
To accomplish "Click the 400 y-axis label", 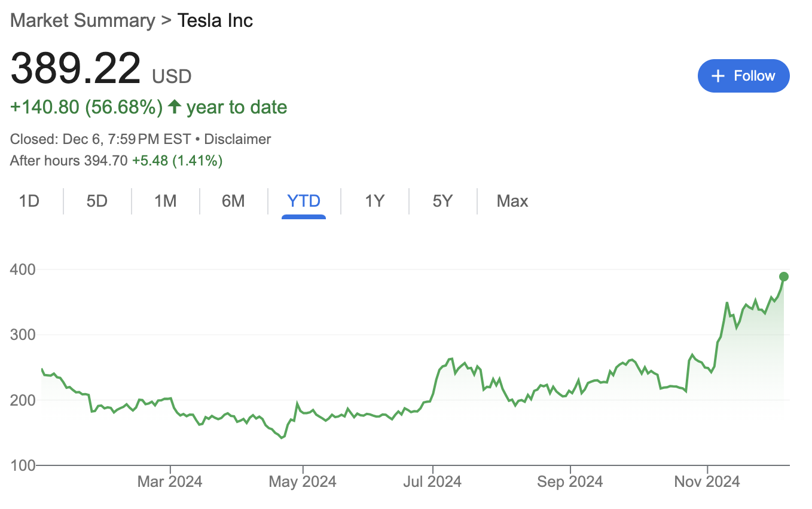I will click(23, 269).
